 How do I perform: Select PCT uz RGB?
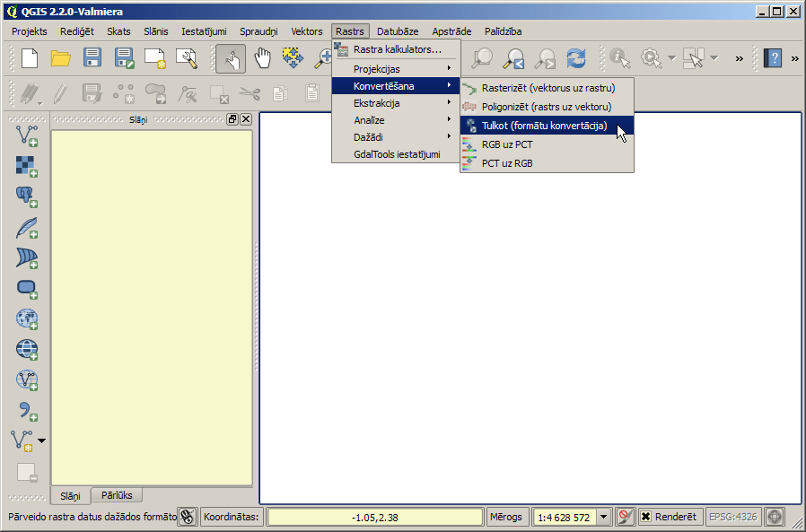pyautogui.click(x=547, y=163)
